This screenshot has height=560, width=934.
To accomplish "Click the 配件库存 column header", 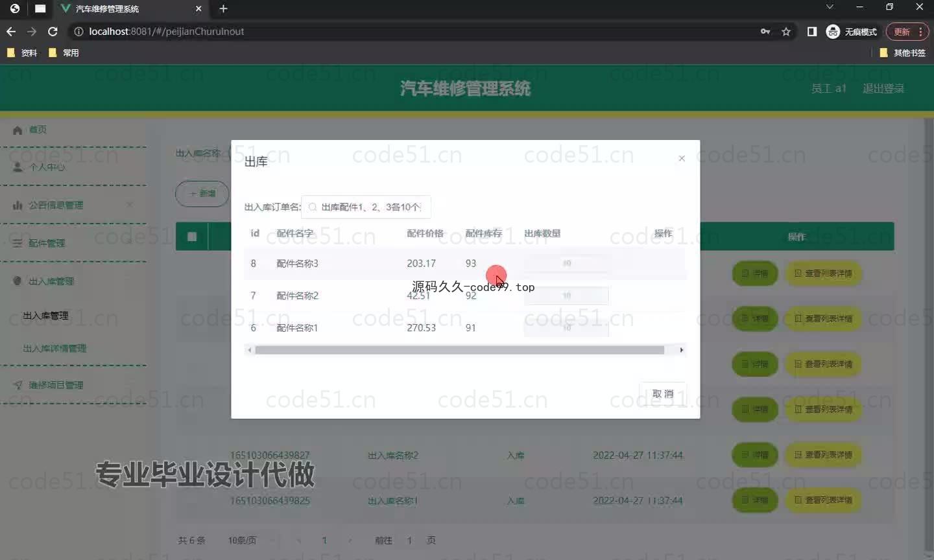I will (x=483, y=233).
